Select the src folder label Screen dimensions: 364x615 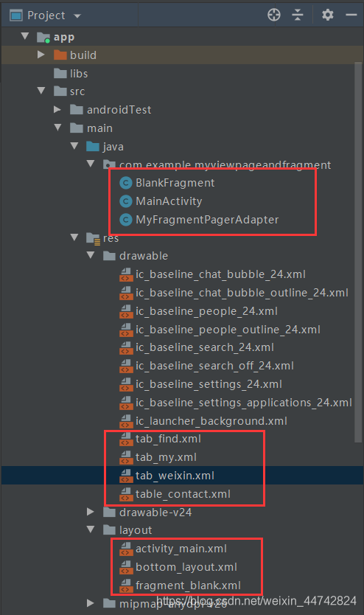[x=77, y=91]
